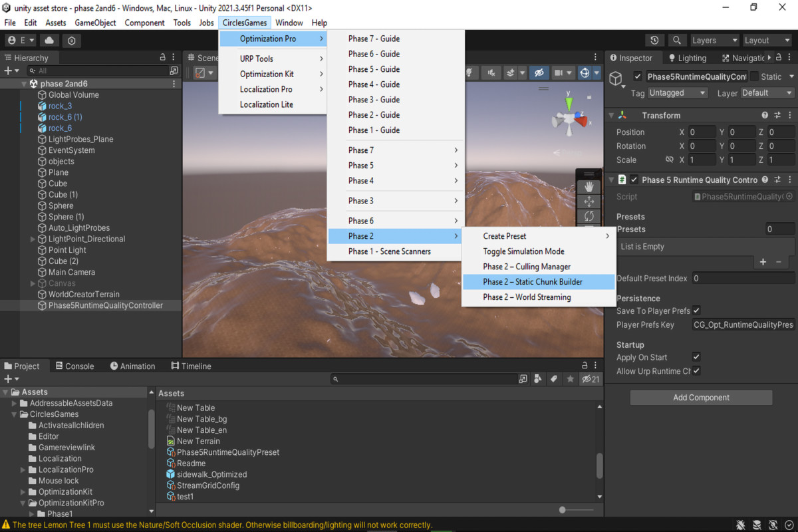Open the Tag Untagged dropdown
This screenshot has height=532, width=798.
[677, 93]
